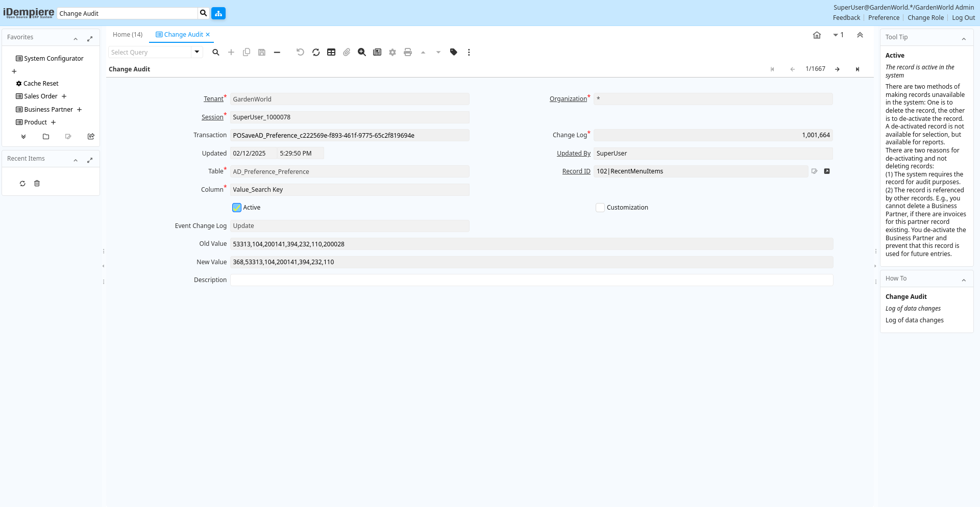Viewport: 980px width, 507px height.
Task: Uncheck the Active checkbox
Action: click(237, 208)
